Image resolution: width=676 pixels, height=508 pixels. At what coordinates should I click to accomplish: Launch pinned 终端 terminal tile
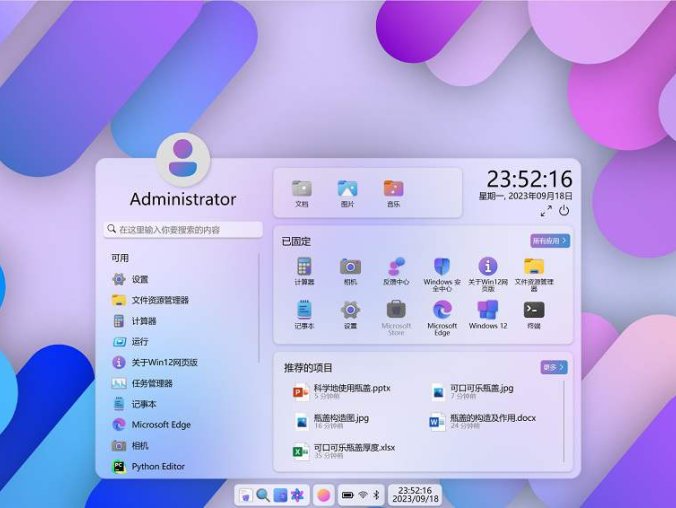click(534, 315)
